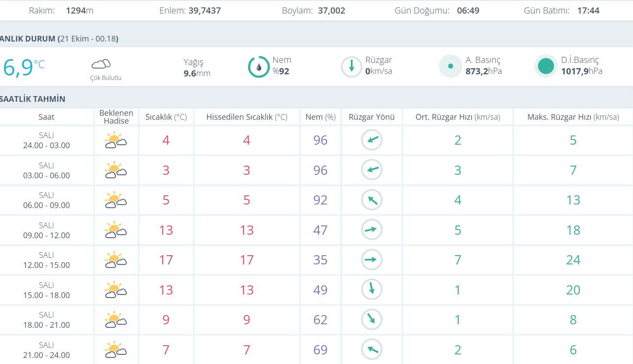Click the wind direction icon for 09.00 - 12.00
This screenshot has width=633, height=364.
click(x=371, y=230)
